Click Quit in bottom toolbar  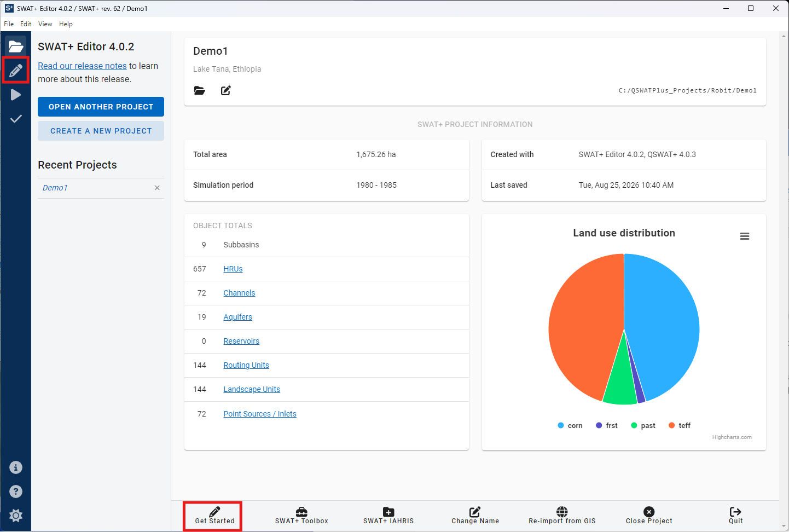click(736, 516)
